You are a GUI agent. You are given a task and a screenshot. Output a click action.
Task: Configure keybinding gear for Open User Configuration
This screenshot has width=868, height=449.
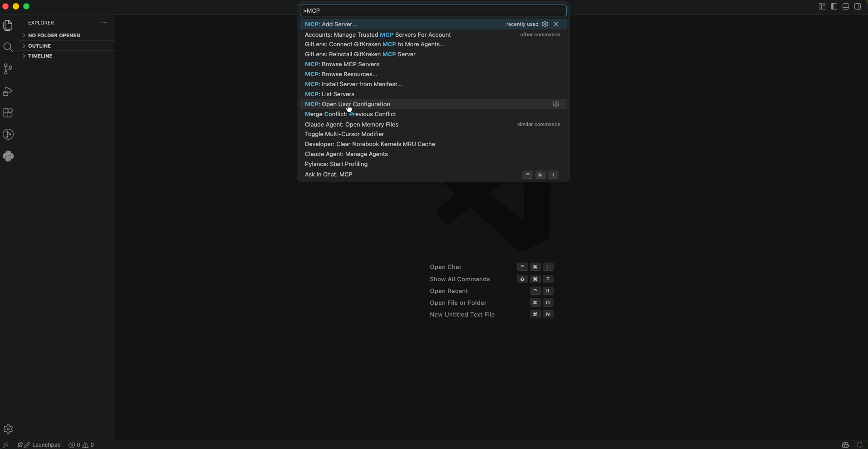click(x=556, y=104)
